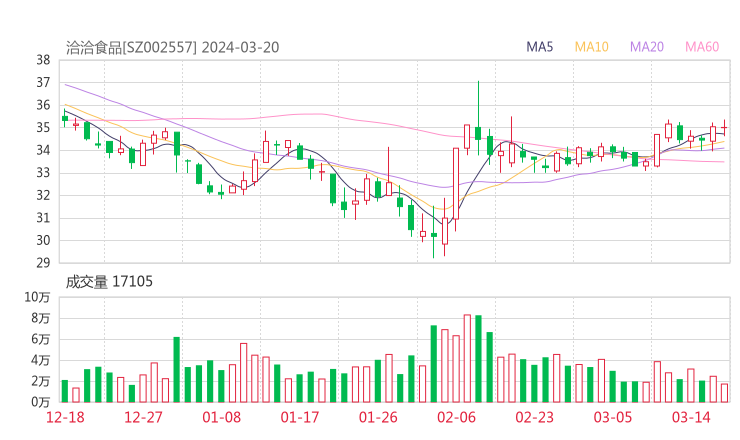Click the MA10 legend label
Viewport: 740px width, 440px height.
(591, 47)
